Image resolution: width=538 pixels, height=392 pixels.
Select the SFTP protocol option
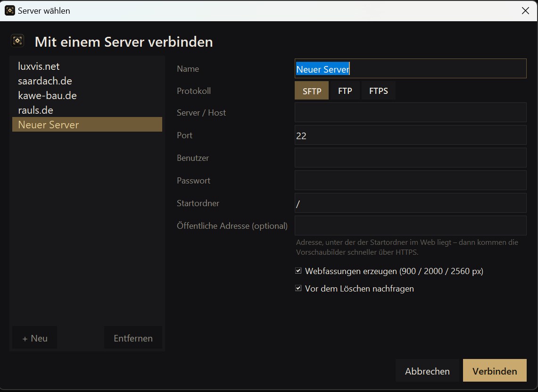click(x=312, y=91)
